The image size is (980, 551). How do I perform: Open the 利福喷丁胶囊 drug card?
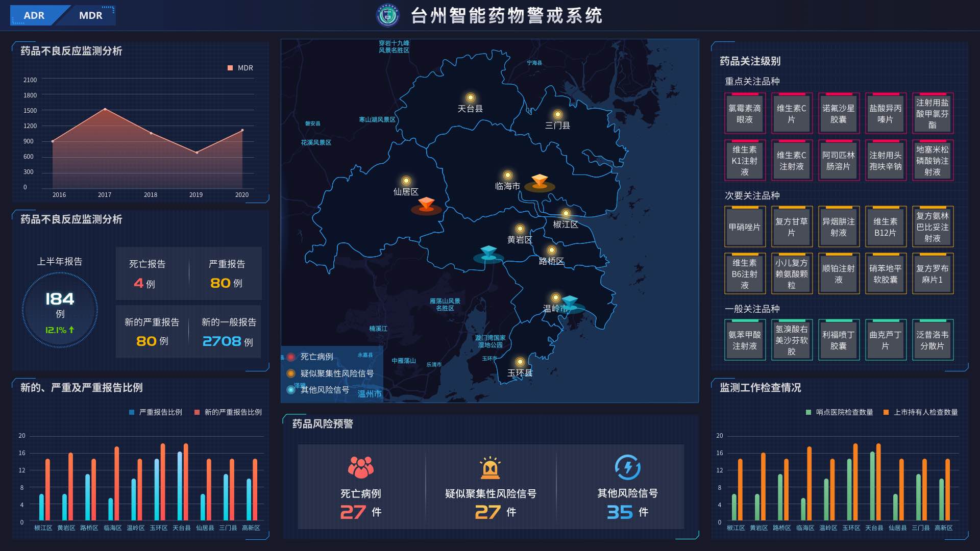click(839, 340)
